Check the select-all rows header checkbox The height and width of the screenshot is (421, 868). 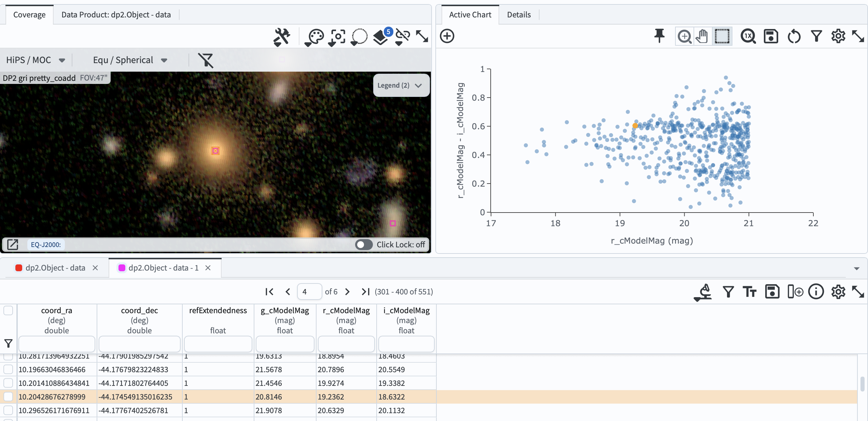[8, 310]
